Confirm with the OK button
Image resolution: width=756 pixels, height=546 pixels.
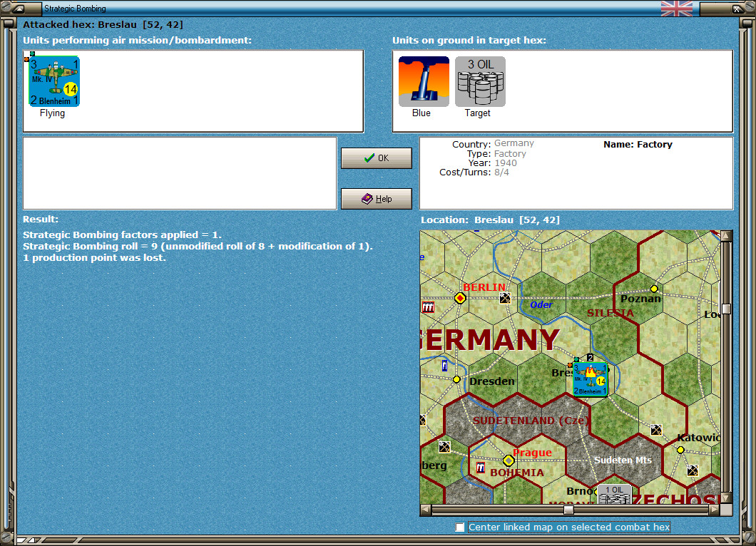[377, 158]
